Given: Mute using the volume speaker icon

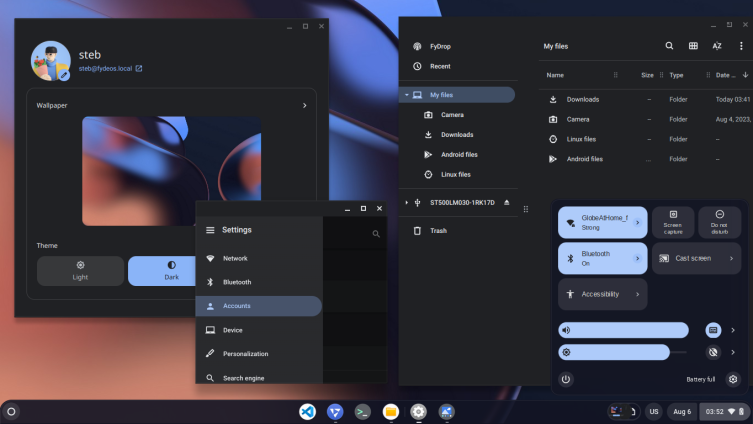Looking at the screenshot, I should (567, 330).
